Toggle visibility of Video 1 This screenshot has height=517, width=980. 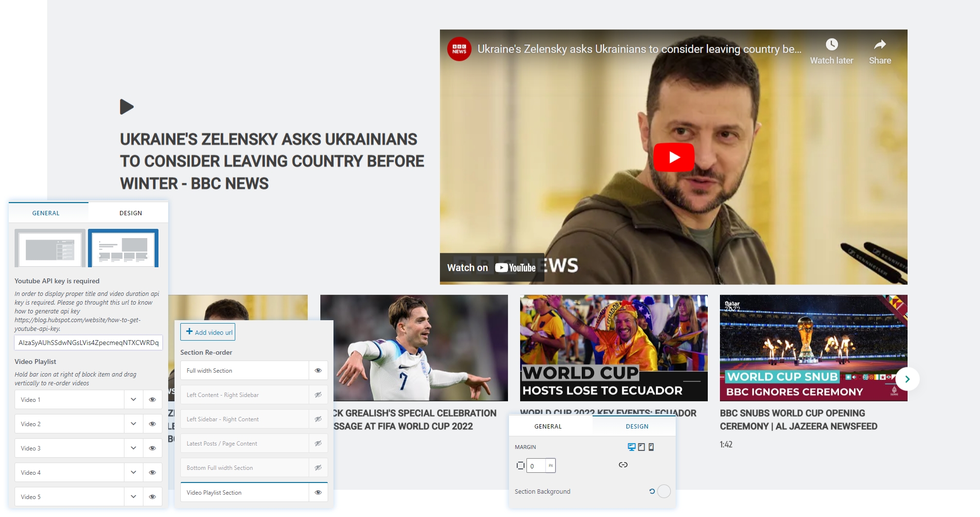pos(152,400)
